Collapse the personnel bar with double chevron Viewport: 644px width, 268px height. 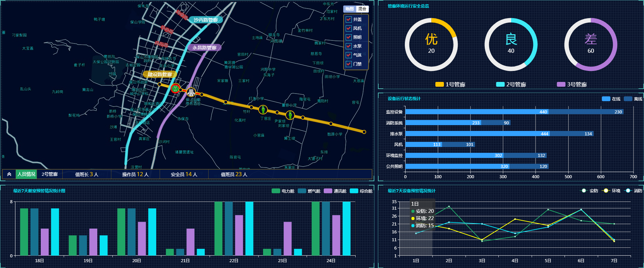[9, 174]
